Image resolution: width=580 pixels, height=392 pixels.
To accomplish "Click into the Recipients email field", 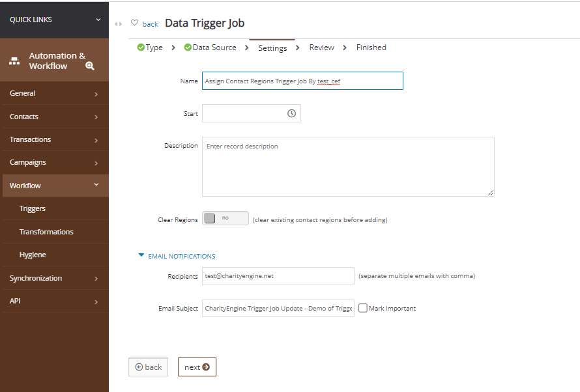I will (278, 276).
